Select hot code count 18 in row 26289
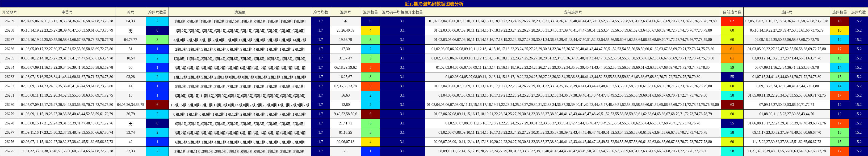The height and width of the screenshot is (156, 868). tap(839, 21)
